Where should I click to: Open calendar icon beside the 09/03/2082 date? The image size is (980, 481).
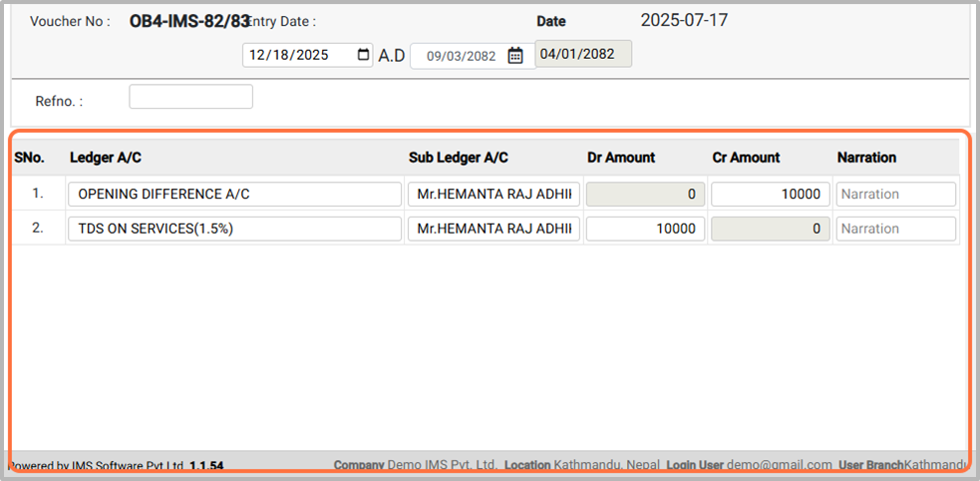(515, 56)
